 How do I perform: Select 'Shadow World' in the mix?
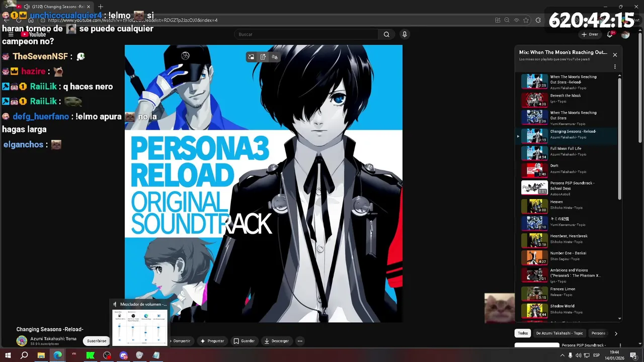click(x=566, y=310)
